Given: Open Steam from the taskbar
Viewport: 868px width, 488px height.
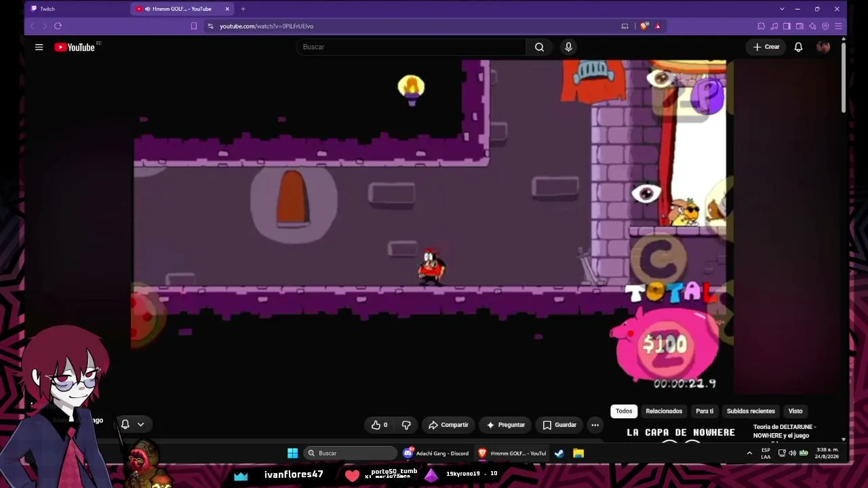Looking at the screenshot, I should point(559,453).
